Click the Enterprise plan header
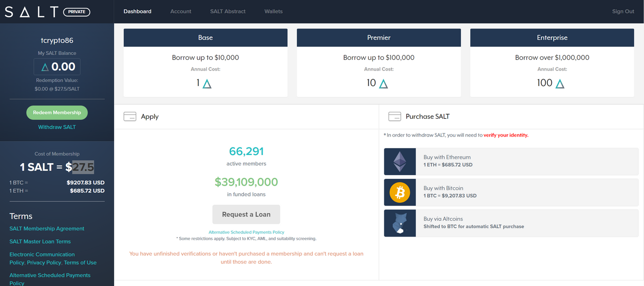 552,38
